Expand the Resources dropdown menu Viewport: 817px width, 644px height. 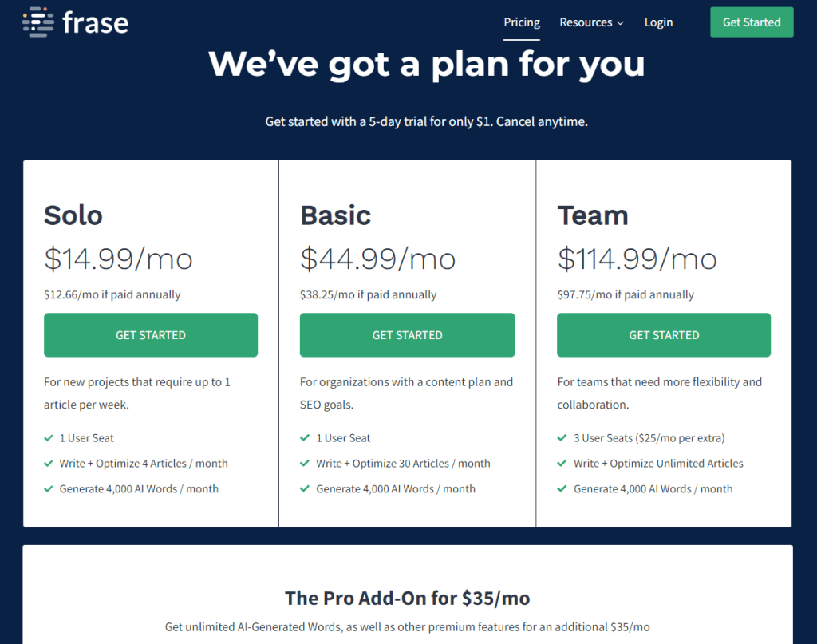tap(591, 22)
